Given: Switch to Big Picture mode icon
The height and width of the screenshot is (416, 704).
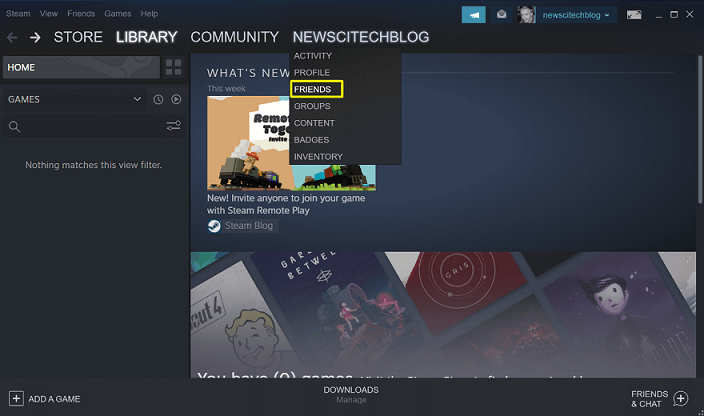Looking at the screenshot, I should point(634,15).
